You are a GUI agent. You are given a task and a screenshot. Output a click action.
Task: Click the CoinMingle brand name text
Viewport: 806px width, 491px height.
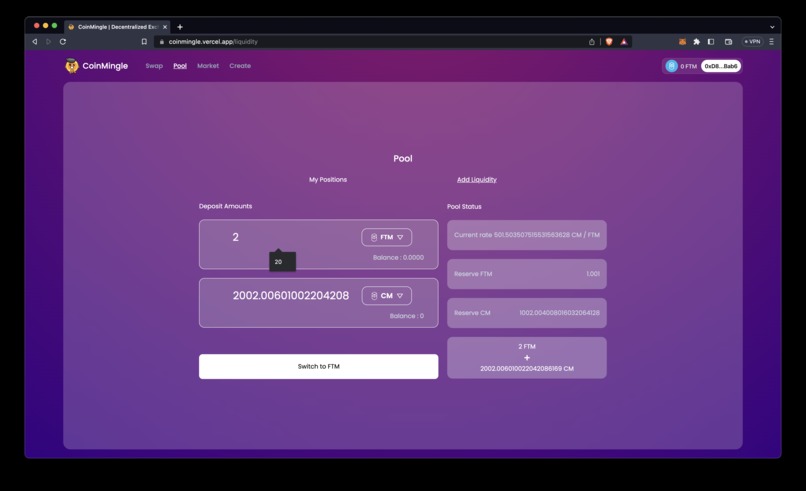(x=105, y=66)
